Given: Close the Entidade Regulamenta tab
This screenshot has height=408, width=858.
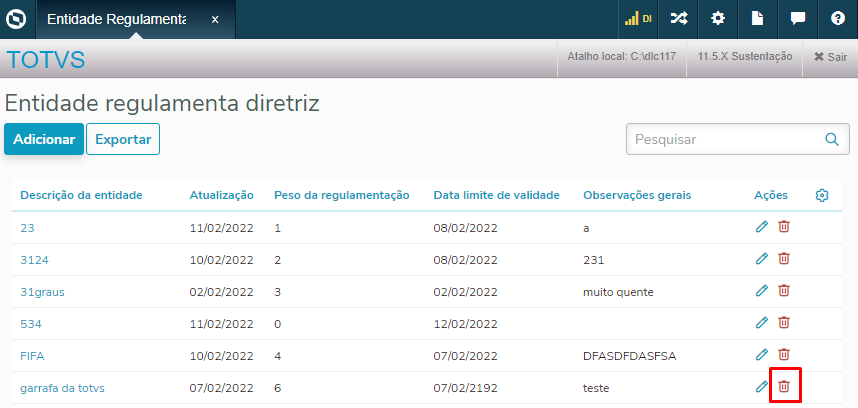Looking at the screenshot, I should [215, 20].
